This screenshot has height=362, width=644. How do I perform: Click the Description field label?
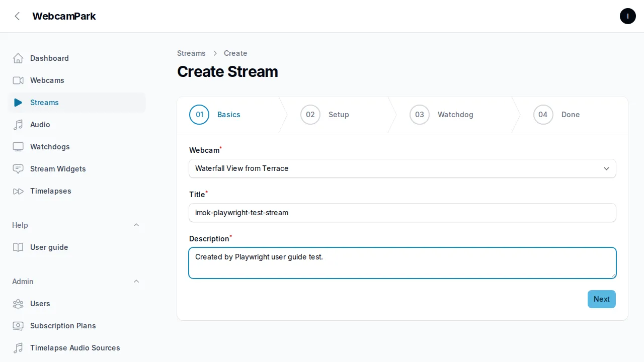click(x=209, y=239)
